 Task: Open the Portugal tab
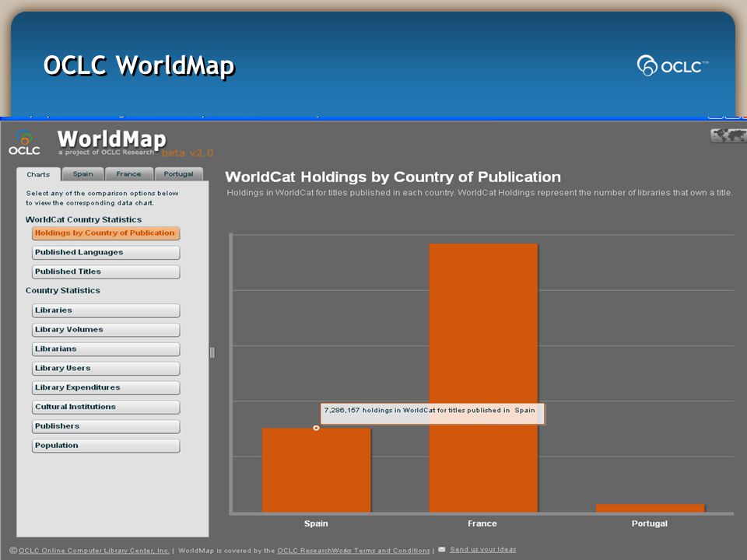click(x=179, y=173)
